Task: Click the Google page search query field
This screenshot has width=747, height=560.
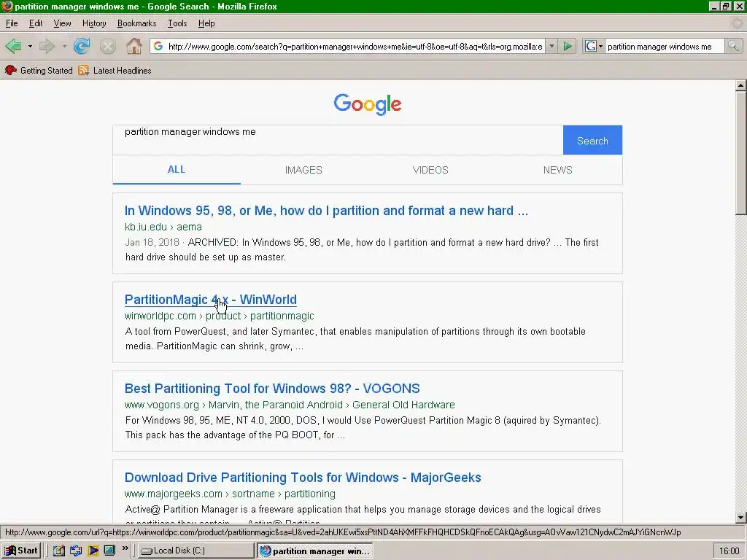Action: click(338, 140)
